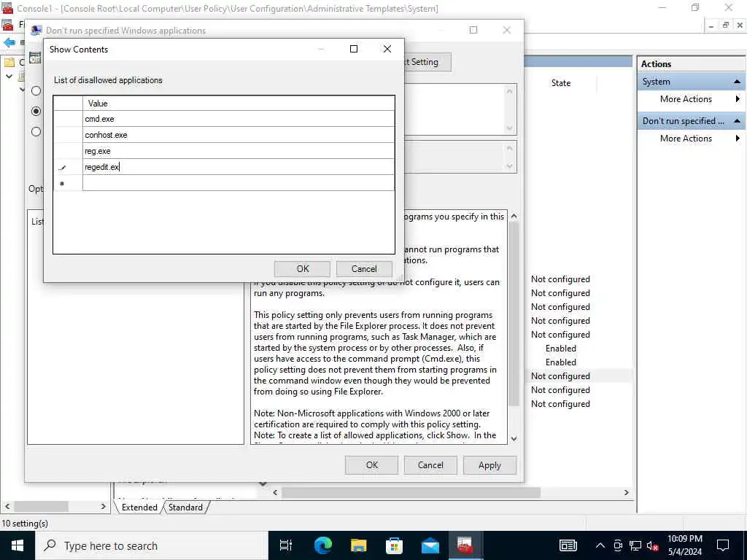Click the asterisk new-row marker
The height and width of the screenshot is (560, 747).
coord(62,184)
